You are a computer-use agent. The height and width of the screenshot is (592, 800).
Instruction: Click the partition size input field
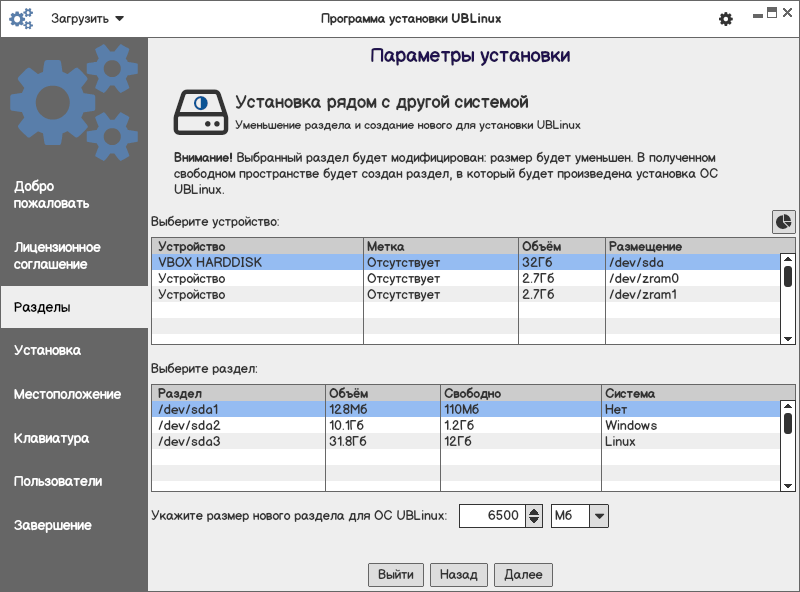click(492, 516)
